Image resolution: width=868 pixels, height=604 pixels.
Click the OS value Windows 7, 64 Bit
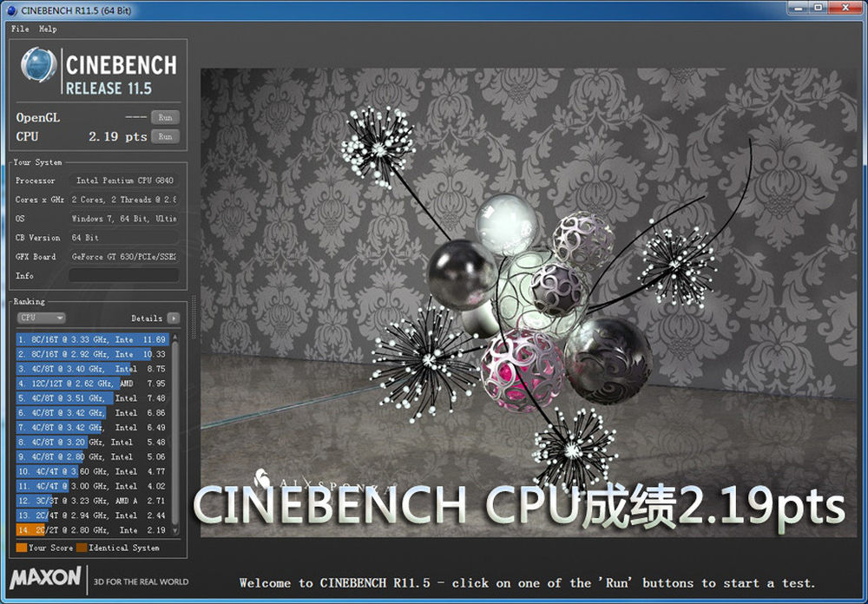point(124,219)
